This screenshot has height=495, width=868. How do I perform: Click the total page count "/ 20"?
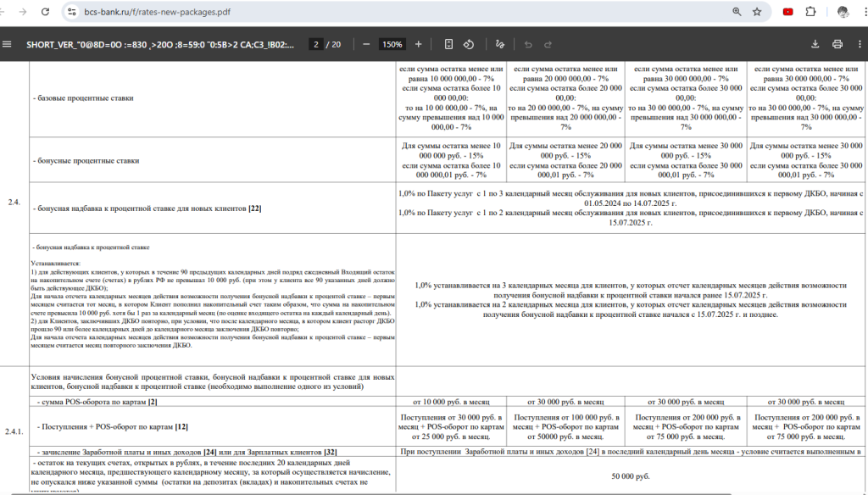click(333, 44)
